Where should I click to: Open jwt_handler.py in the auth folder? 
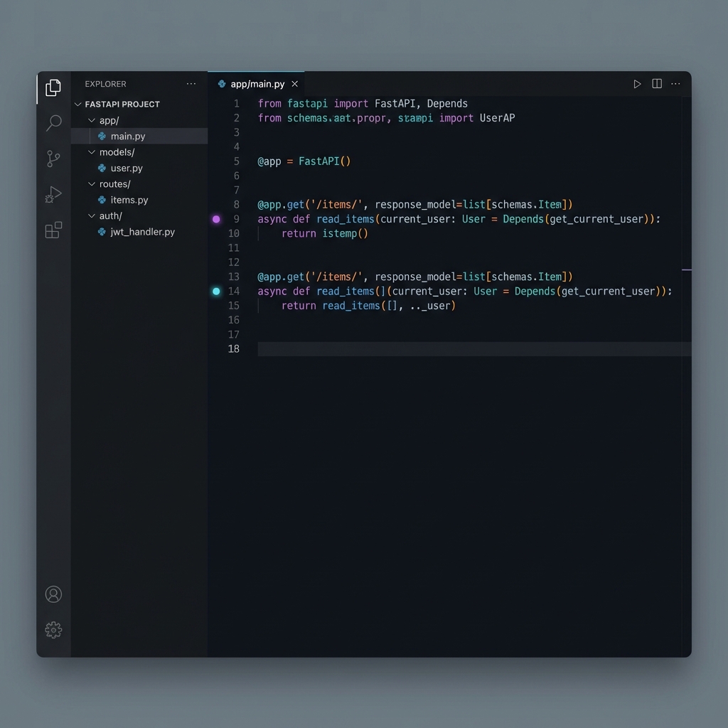point(141,232)
